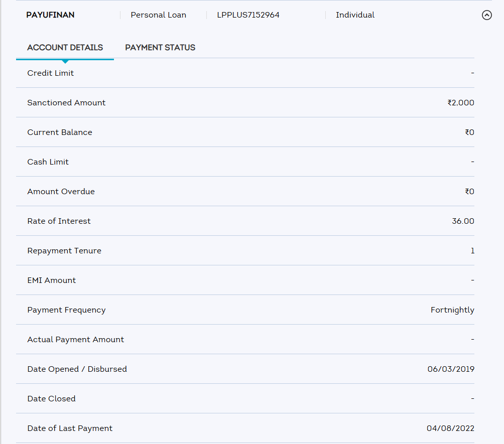Screen dimensions: 504x444
Task: Select account number LPPLUS7152964
Action: [248, 15]
